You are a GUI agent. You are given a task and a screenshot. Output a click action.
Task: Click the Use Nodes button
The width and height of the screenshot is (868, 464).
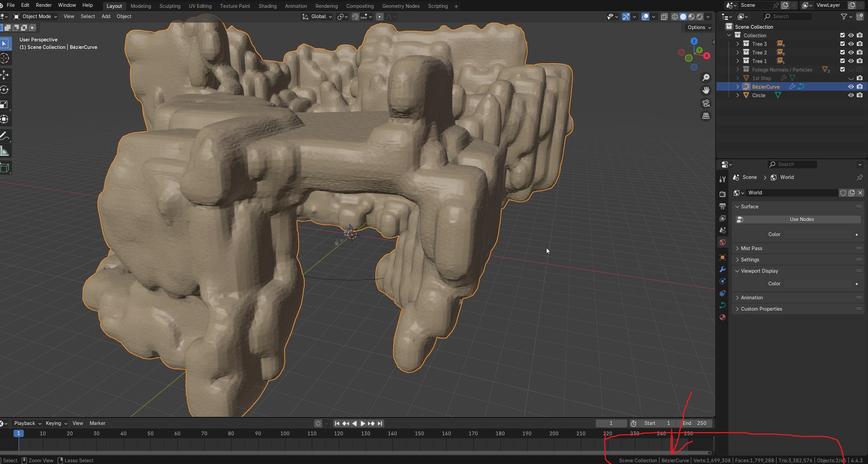pyautogui.click(x=798, y=219)
